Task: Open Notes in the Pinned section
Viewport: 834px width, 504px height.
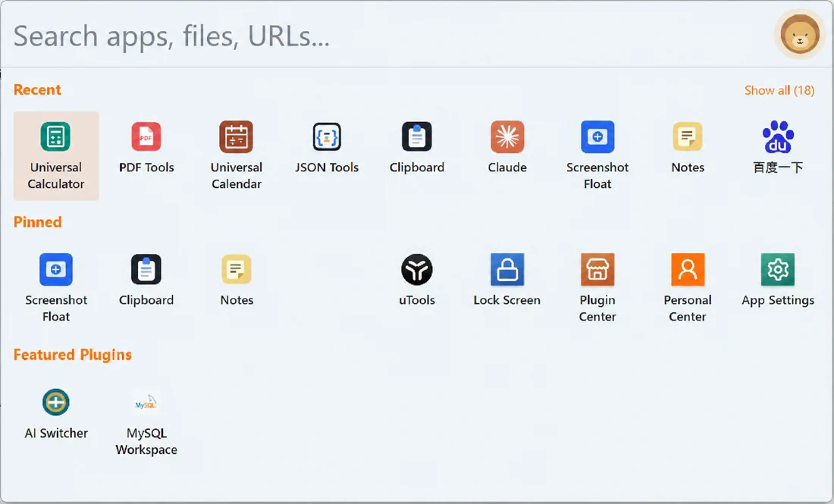Action: [x=237, y=280]
